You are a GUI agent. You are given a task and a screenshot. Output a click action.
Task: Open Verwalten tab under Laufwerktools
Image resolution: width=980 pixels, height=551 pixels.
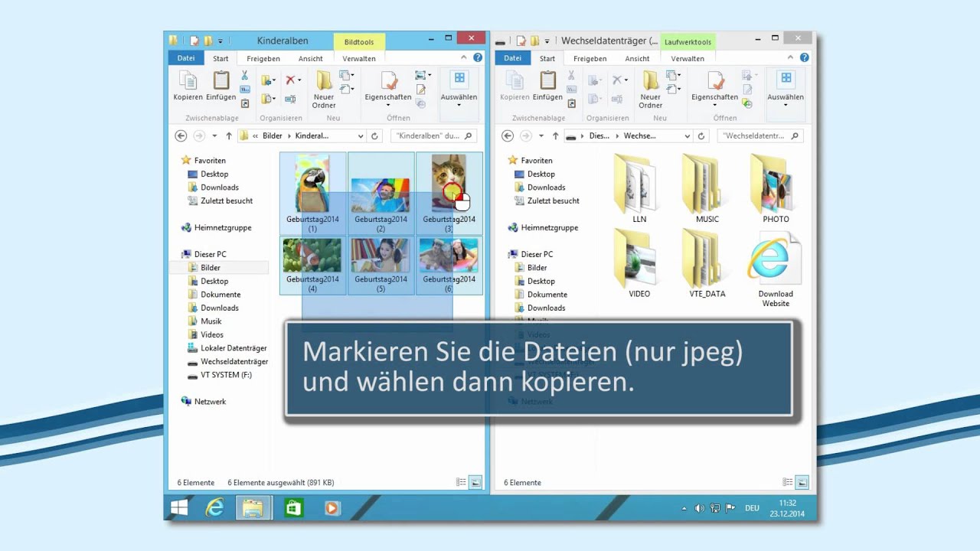[688, 58]
